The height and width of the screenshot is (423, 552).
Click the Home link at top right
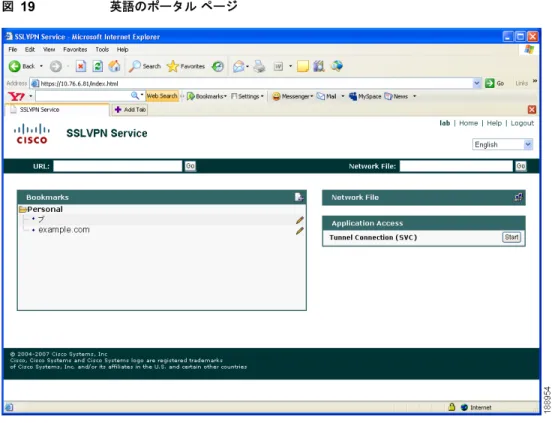tap(468, 123)
